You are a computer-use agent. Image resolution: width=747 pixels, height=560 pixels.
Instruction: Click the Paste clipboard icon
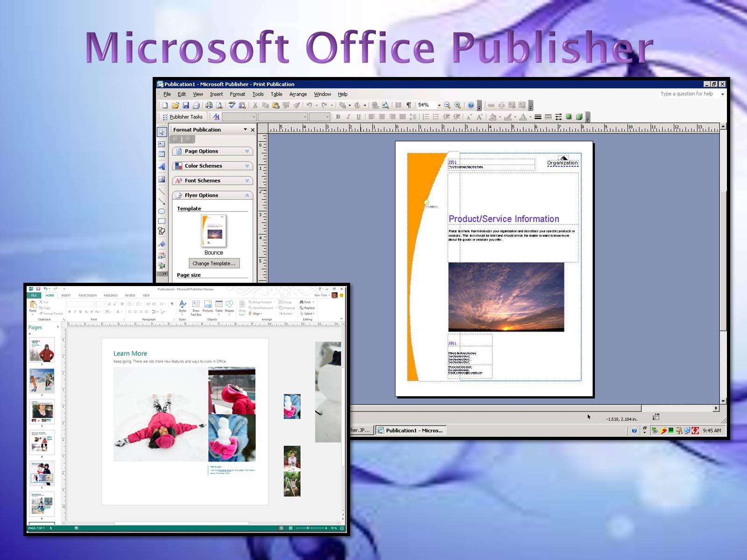click(275, 105)
